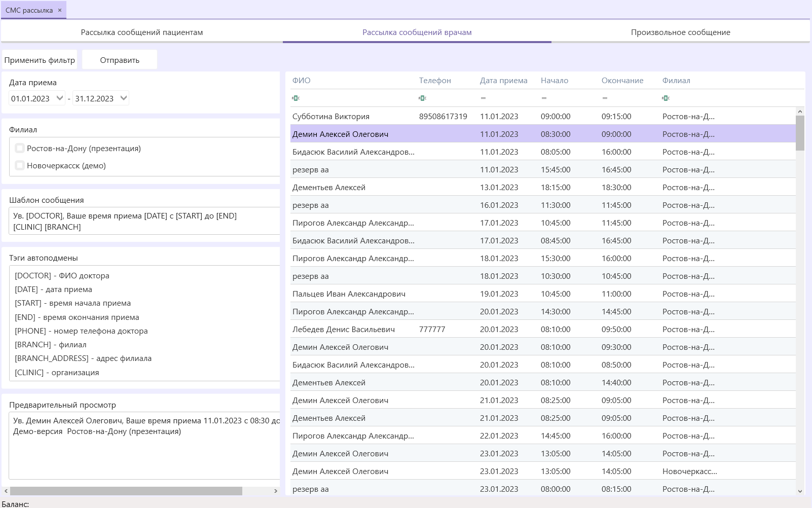Click the Предварительный просмотр text area
The image size is (812, 508).
144,446
